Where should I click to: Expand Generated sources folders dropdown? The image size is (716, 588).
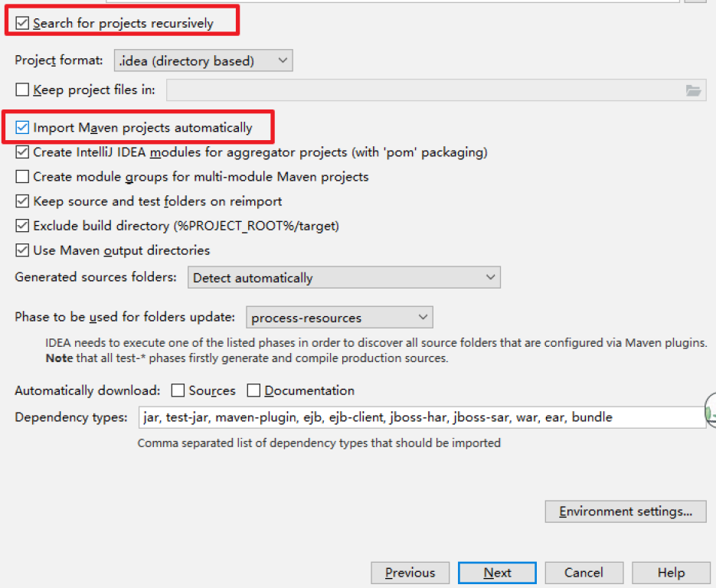pos(344,278)
